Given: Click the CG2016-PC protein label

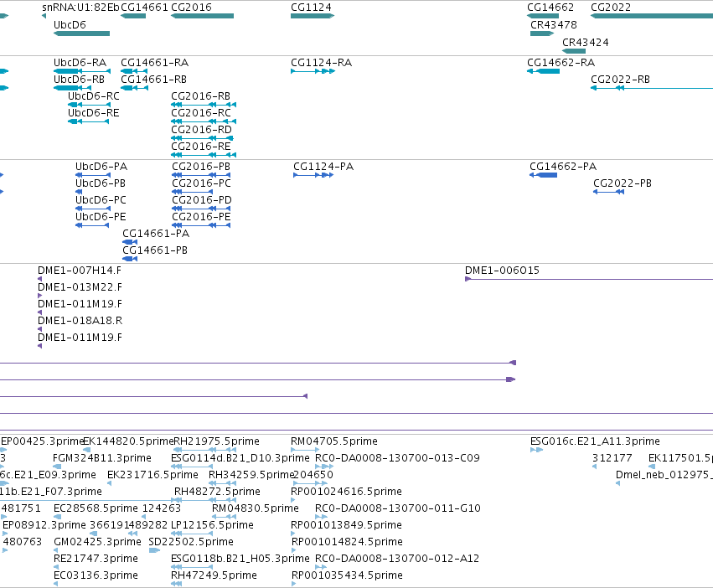Looking at the screenshot, I should click(x=201, y=183).
